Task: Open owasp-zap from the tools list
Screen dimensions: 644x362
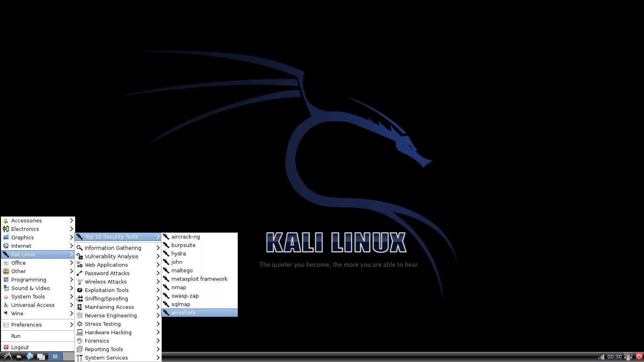Action: [199, 296]
